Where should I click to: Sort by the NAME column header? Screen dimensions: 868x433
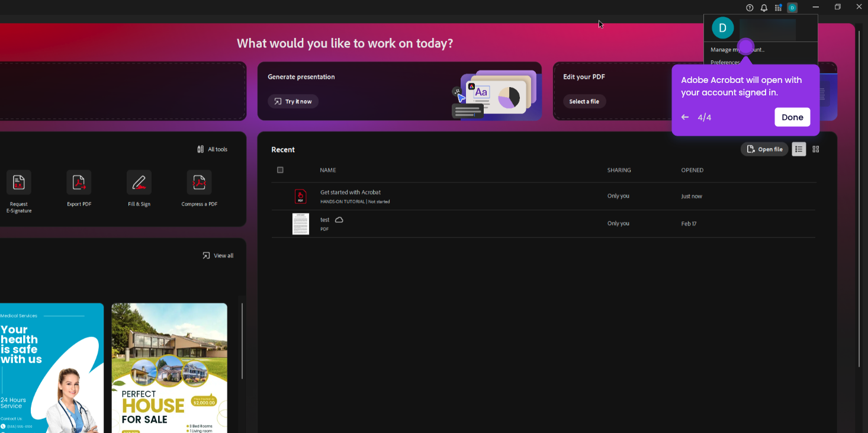328,170
